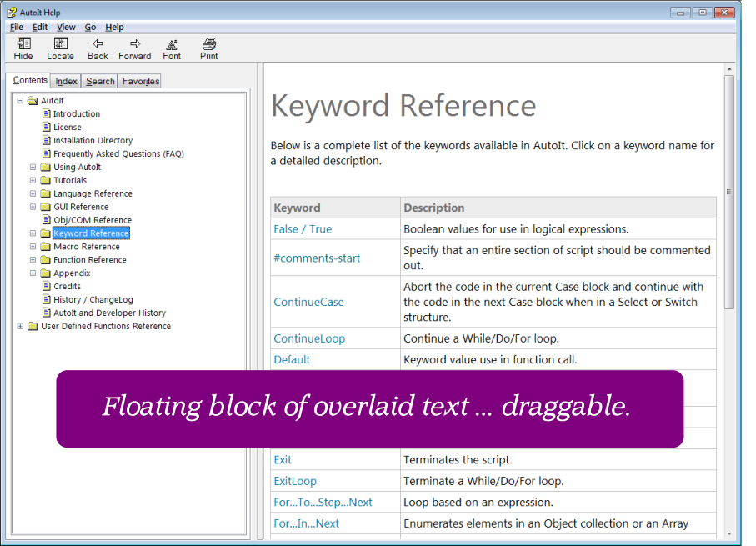Switch to the Favorites tab
This screenshot has width=756, height=546.
pos(140,81)
